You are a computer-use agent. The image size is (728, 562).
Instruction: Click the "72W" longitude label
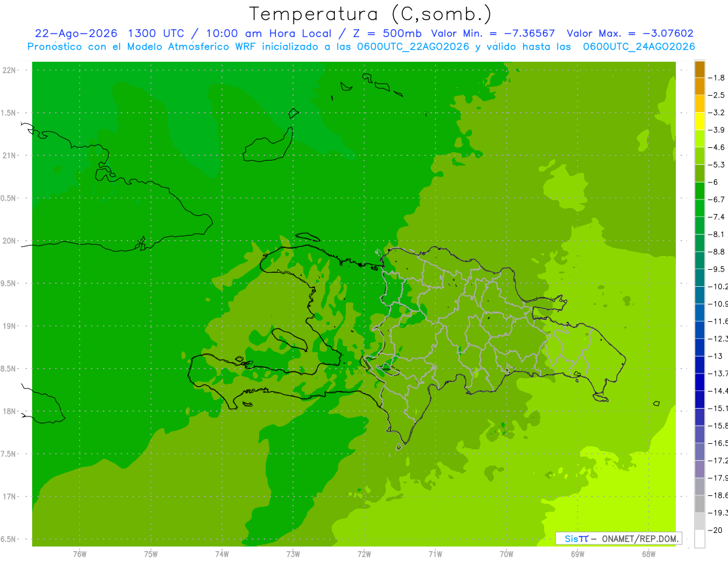[x=364, y=554]
